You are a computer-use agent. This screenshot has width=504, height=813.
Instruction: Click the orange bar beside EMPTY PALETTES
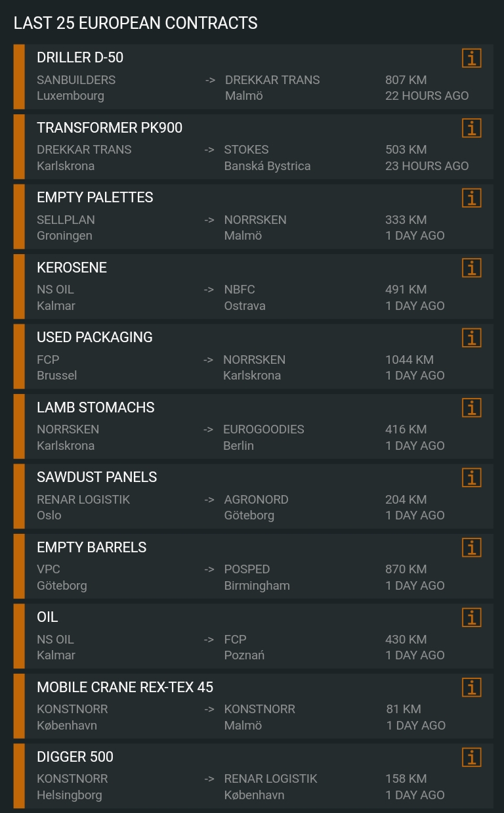(x=19, y=217)
